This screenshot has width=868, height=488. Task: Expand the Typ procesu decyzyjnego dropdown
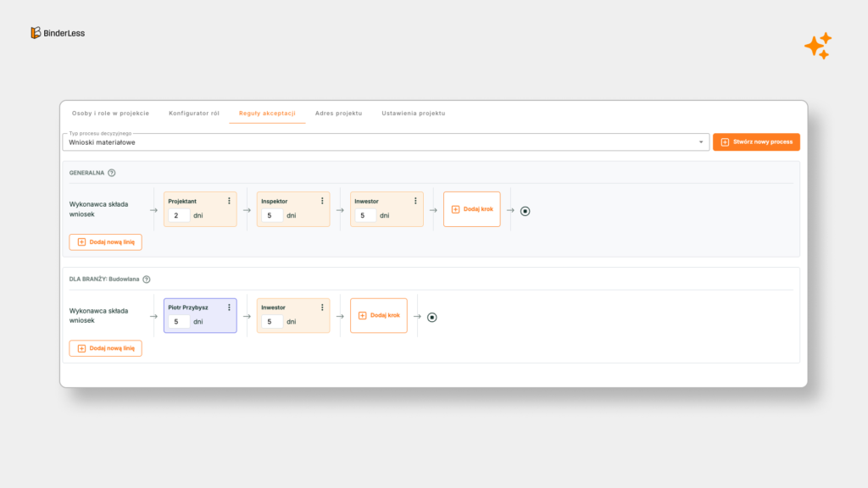coord(701,142)
